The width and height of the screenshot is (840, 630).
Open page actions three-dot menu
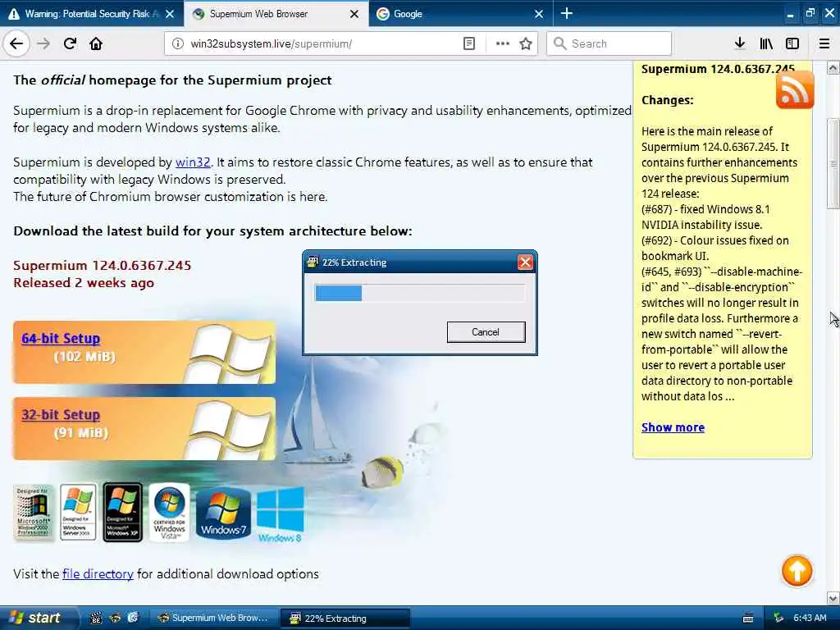pyautogui.click(x=502, y=43)
